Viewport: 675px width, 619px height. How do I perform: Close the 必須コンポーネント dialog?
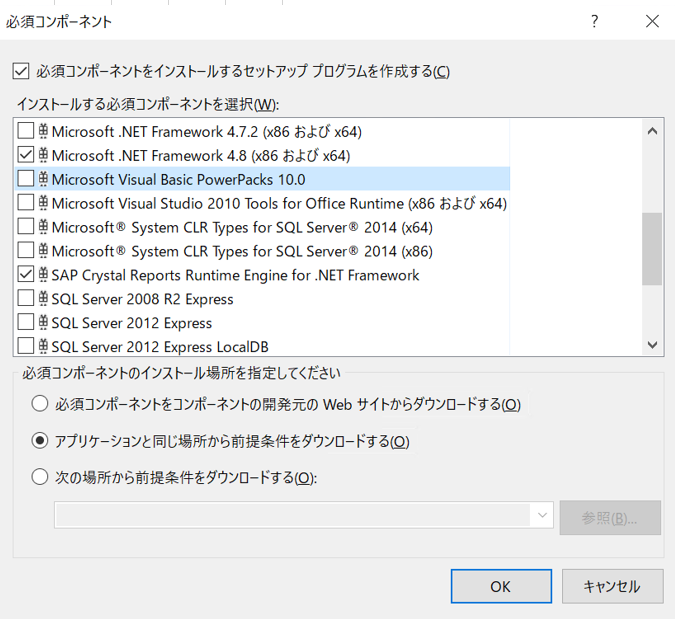pos(652,21)
